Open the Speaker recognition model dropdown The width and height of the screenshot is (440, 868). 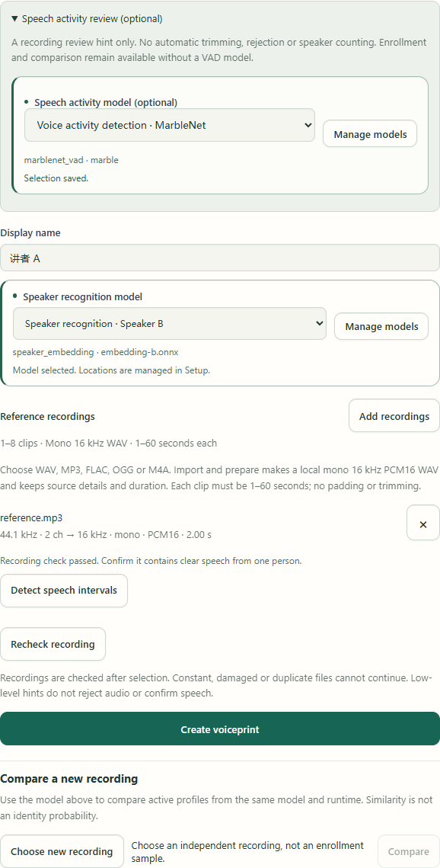pyautogui.click(x=170, y=323)
